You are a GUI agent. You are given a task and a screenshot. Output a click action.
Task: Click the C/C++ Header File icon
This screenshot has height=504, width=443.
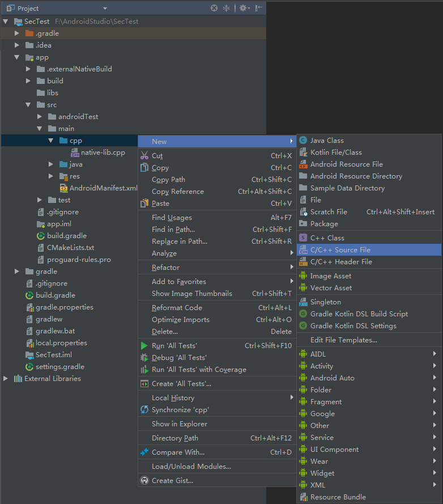pos(303,262)
